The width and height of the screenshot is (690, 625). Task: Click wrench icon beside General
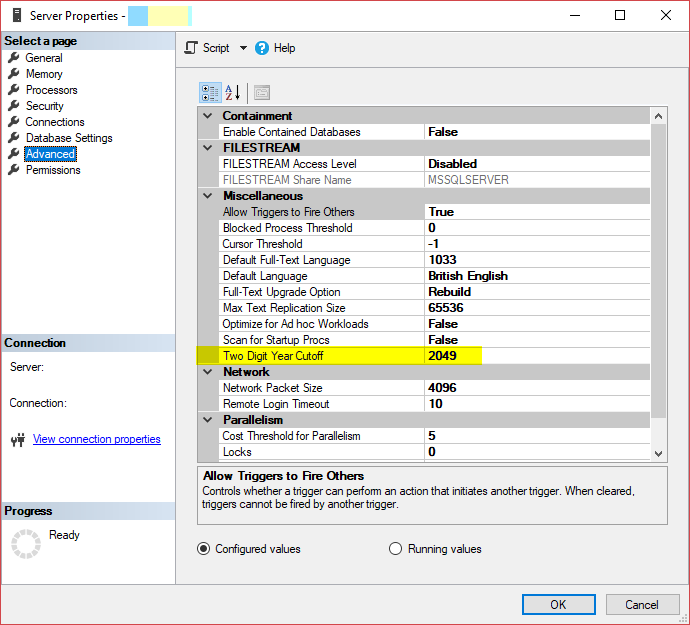point(14,57)
